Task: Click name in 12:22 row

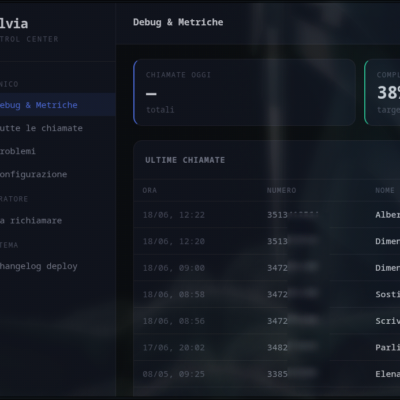Action: 387,215
